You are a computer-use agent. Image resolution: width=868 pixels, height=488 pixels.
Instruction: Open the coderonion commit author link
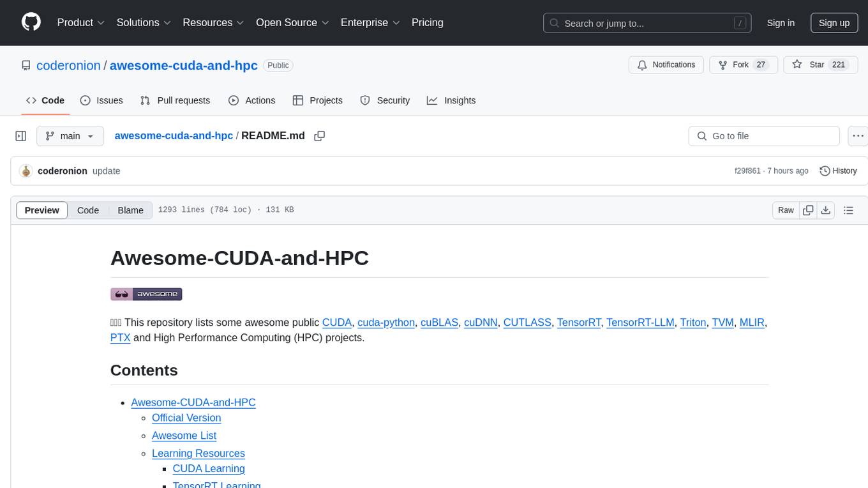[63, 171]
